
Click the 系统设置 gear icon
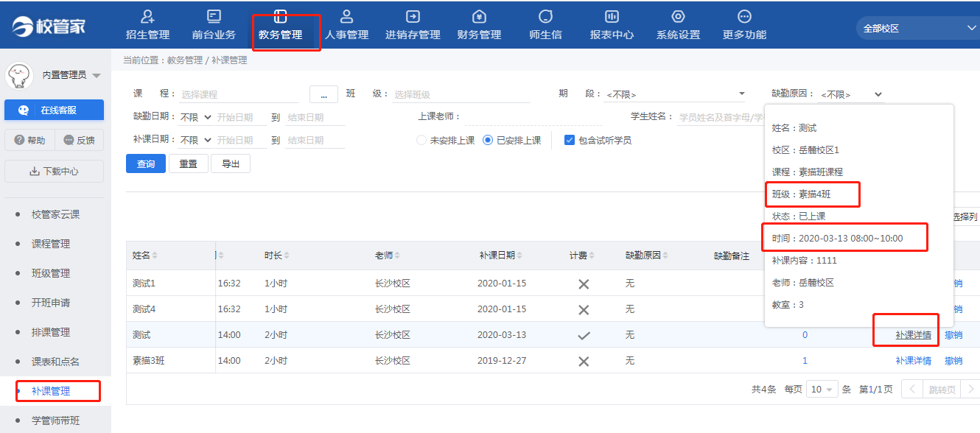(x=678, y=16)
